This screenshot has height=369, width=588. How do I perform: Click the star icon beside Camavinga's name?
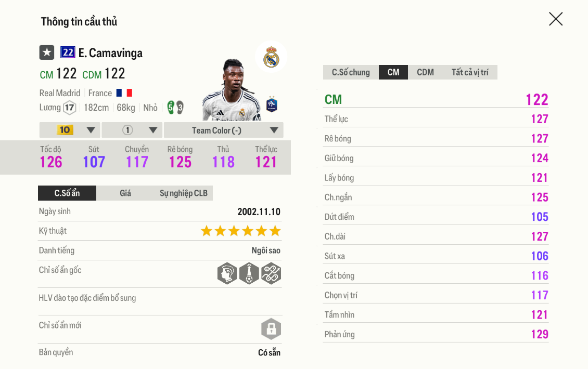click(47, 52)
